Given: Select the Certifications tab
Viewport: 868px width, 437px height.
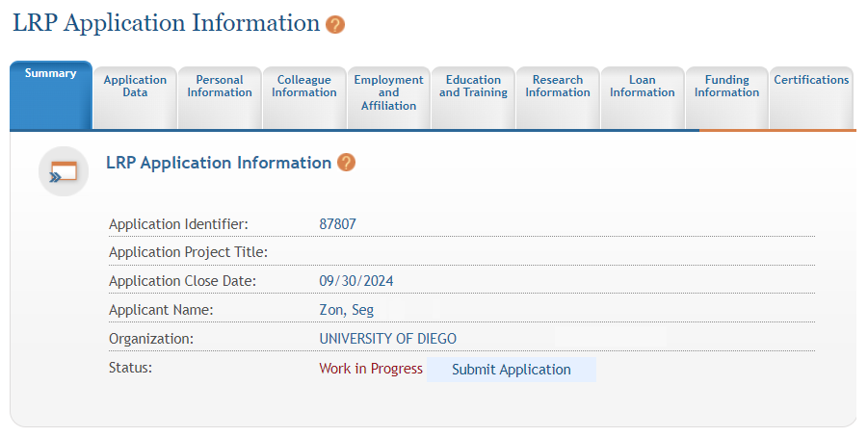Looking at the screenshot, I should click(x=811, y=98).
